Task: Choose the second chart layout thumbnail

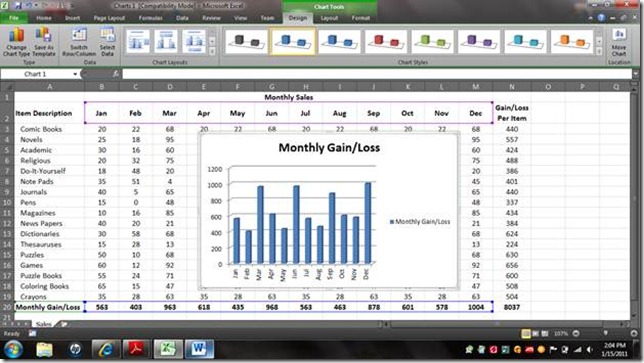Action: click(x=166, y=41)
